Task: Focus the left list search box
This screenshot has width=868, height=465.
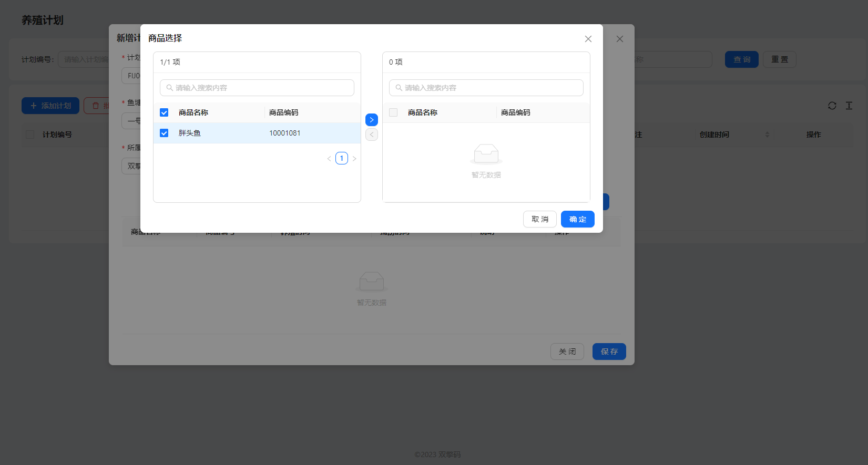Action: tap(257, 88)
